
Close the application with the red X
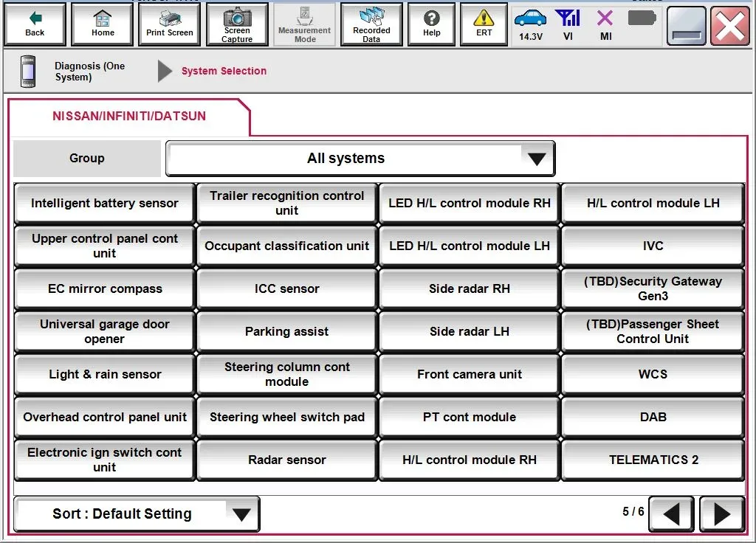tap(730, 26)
